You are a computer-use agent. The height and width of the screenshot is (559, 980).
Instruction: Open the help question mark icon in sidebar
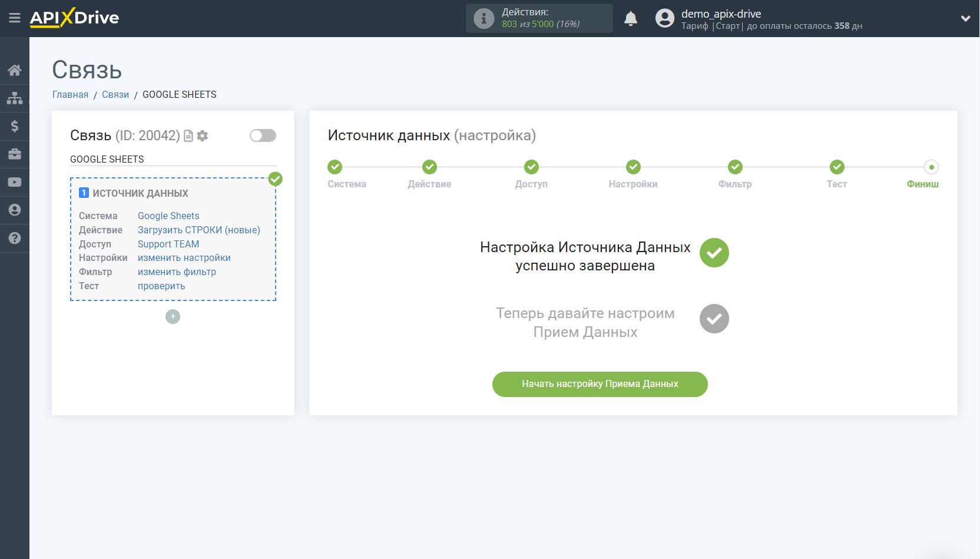15,238
